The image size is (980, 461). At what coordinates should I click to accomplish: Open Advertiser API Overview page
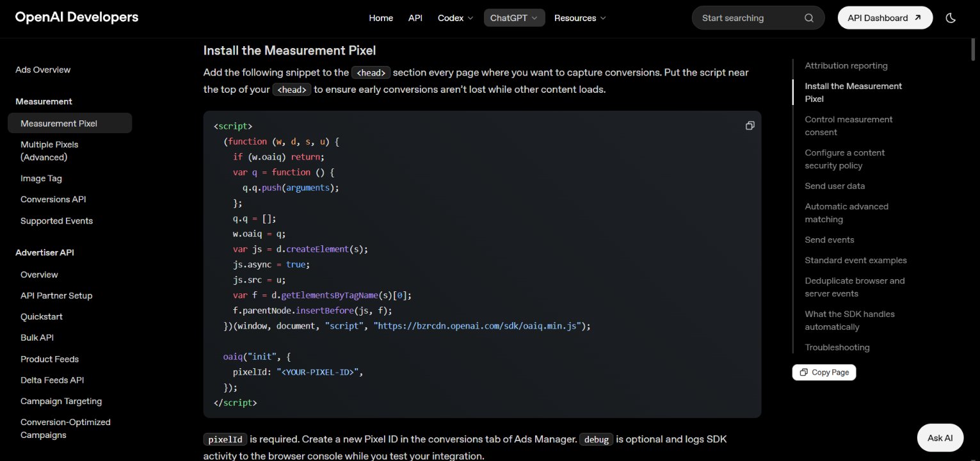tap(39, 275)
